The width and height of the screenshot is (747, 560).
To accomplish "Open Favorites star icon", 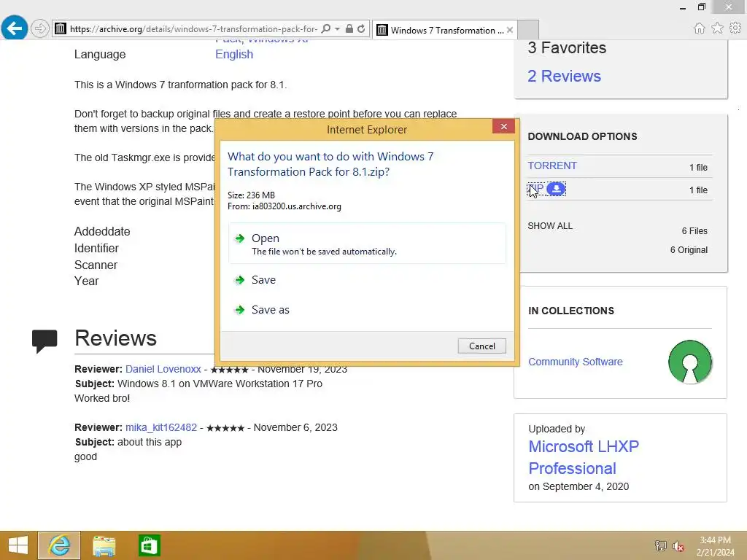I will click(x=717, y=28).
